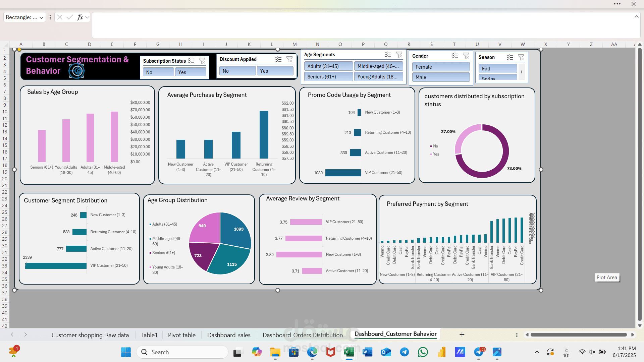Image resolution: width=644 pixels, height=362 pixels.
Task: Open Telegram from the taskbar
Action: 404,352
